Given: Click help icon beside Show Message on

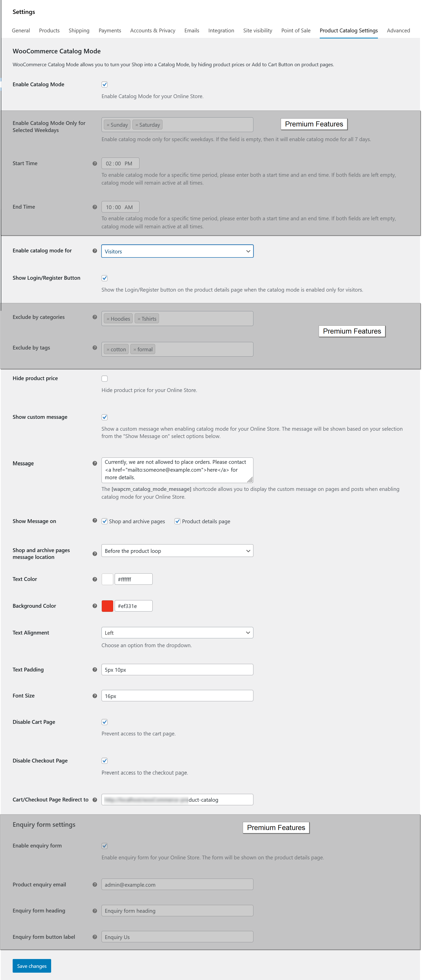Looking at the screenshot, I should point(95,520).
